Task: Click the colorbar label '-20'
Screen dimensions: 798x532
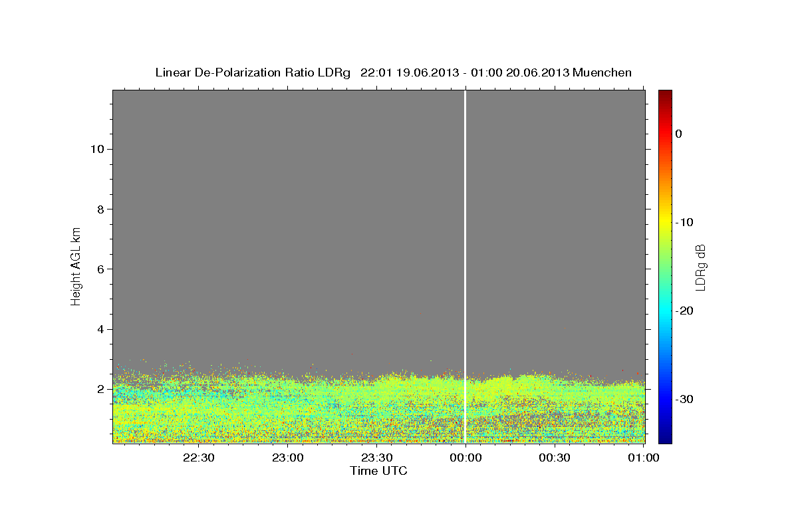Action: click(x=685, y=311)
